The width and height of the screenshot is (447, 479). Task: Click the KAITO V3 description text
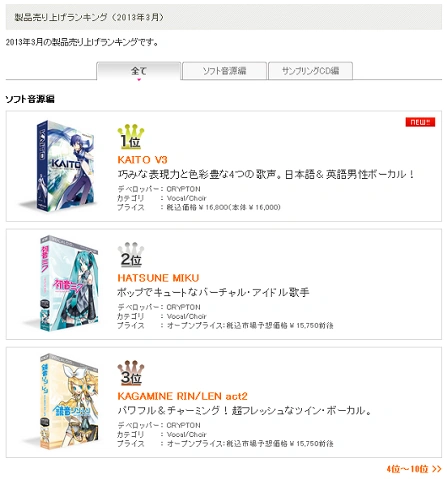tap(266, 174)
